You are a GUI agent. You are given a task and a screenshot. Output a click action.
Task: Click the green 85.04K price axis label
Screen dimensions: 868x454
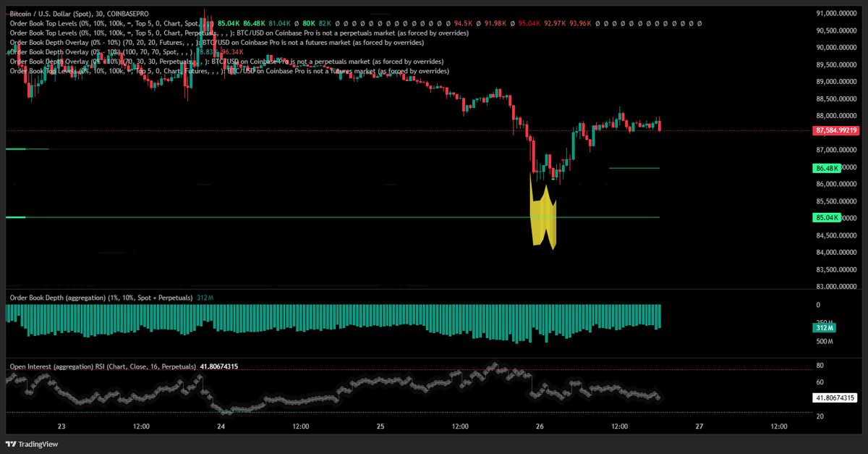tap(827, 217)
